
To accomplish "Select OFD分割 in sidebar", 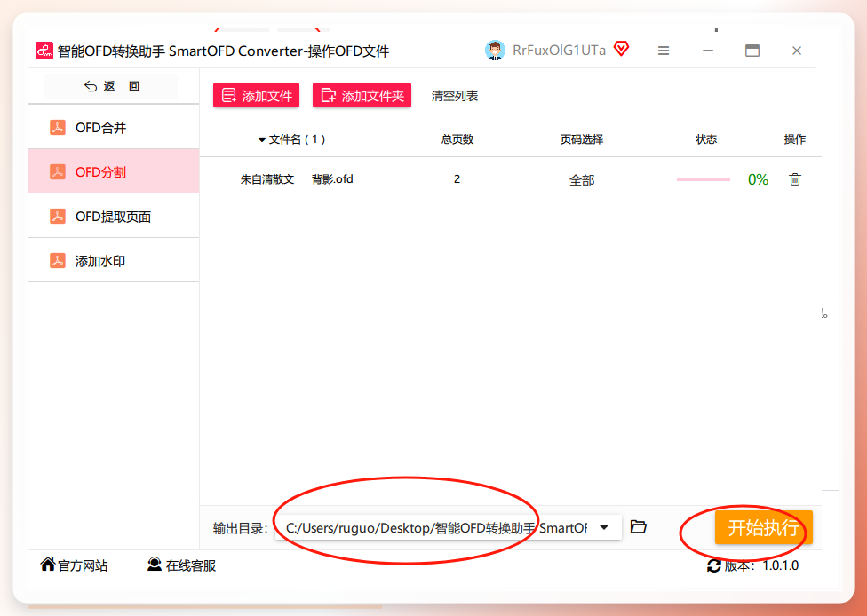I will point(114,171).
